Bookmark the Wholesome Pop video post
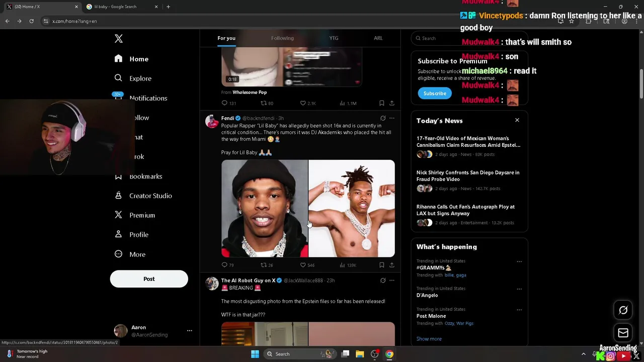The width and height of the screenshot is (644, 362). [x=382, y=103]
